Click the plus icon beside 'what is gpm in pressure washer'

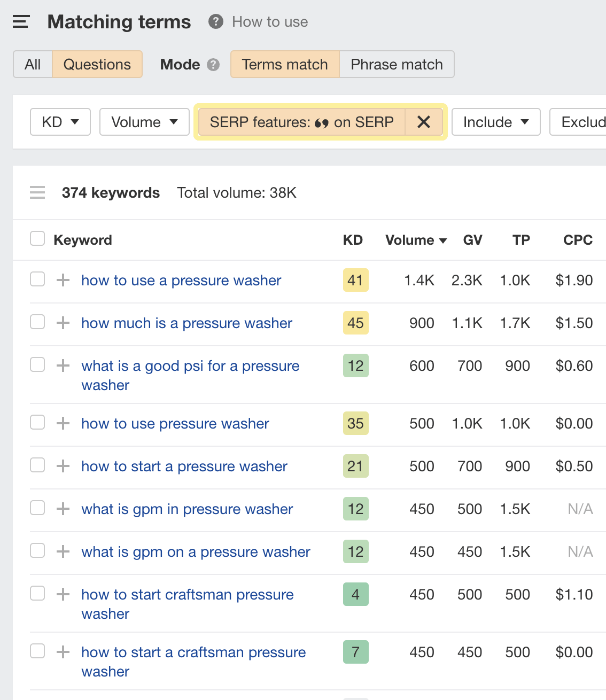[x=63, y=509]
